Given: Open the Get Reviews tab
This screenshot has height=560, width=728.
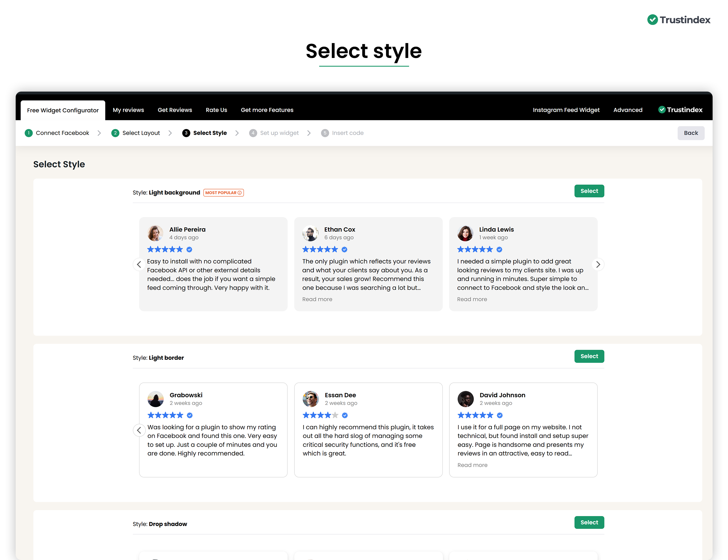Looking at the screenshot, I should point(175,110).
